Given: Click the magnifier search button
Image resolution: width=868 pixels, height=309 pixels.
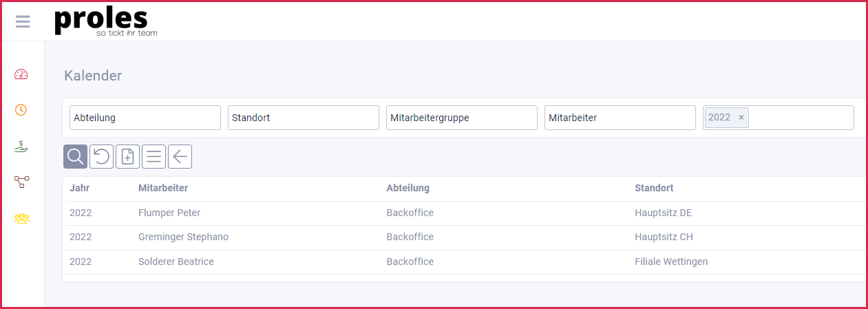Looking at the screenshot, I should 75,157.
